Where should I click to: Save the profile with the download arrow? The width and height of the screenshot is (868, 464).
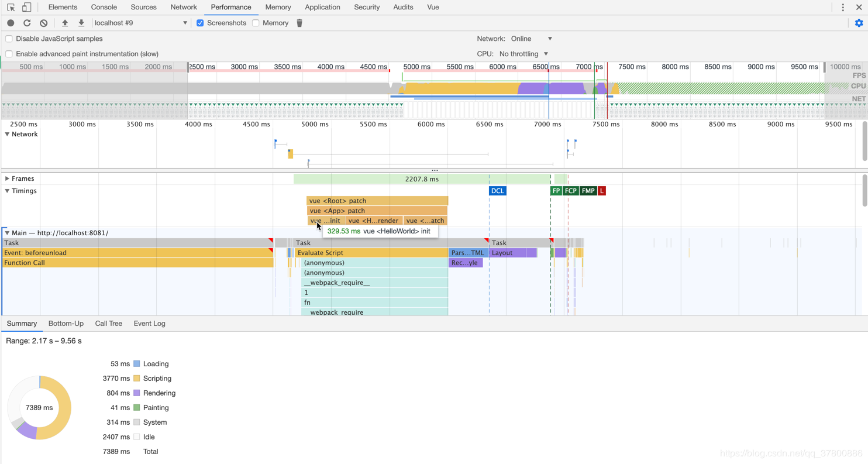click(x=81, y=23)
